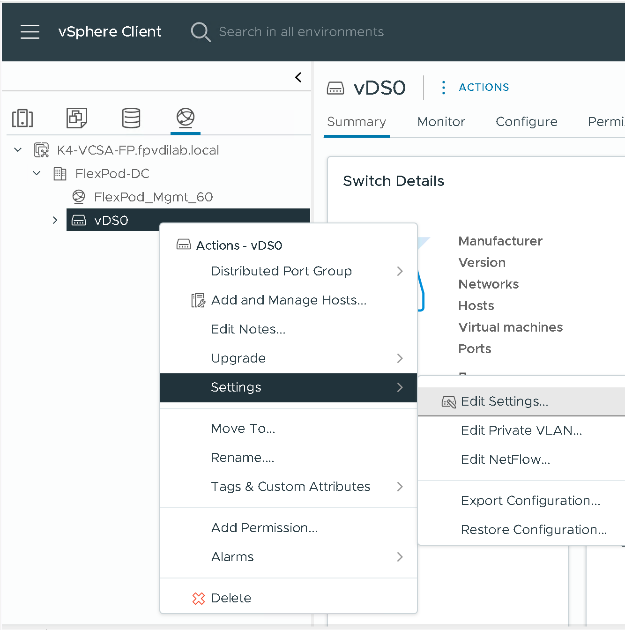
Task: Switch to the Monitor tab
Action: tap(441, 121)
